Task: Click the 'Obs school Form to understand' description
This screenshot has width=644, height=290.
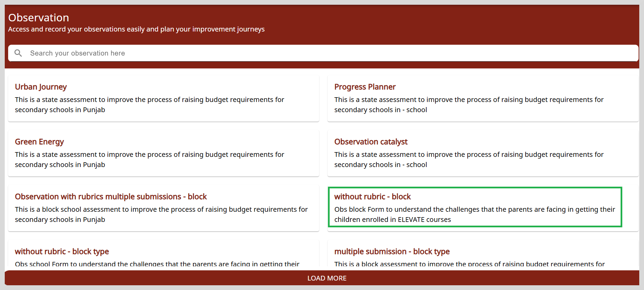Action: [157, 264]
